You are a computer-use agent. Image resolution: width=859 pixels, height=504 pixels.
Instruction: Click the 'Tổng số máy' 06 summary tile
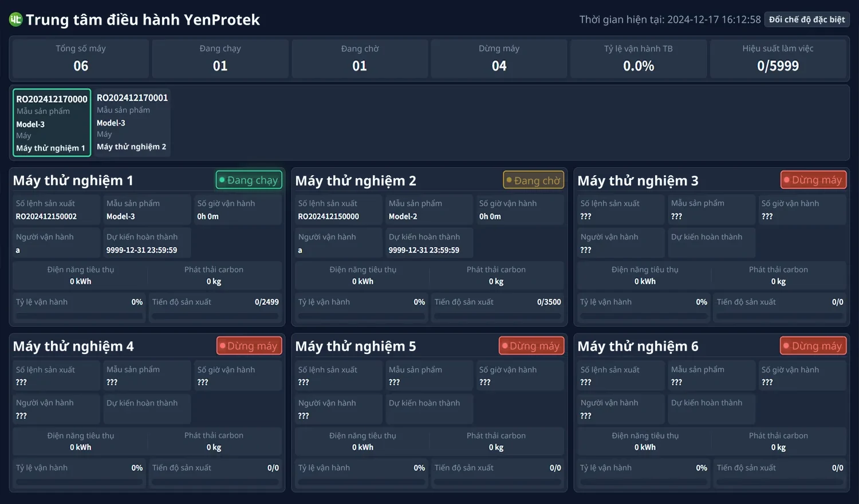(81, 58)
